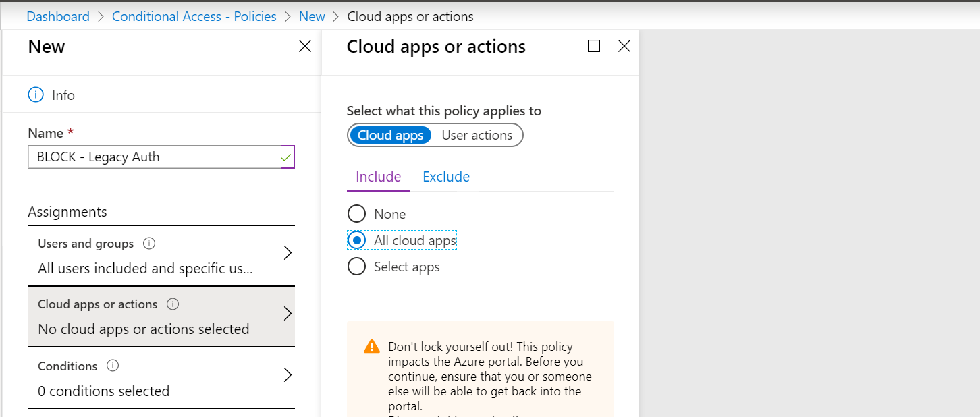Choose the Select apps radio option
This screenshot has width=980, height=417.
(356, 267)
